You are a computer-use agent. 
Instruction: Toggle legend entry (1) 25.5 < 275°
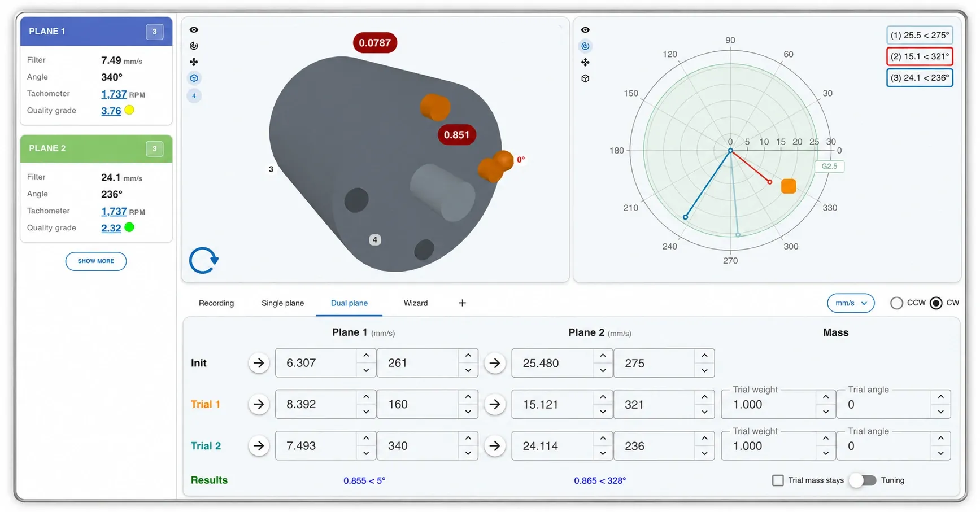click(x=920, y=35)
